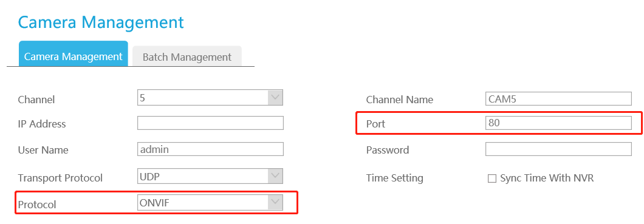Screen dimensions: 644x224
Task: Click the Time Setting label
Action: click(x=395, y=178)
